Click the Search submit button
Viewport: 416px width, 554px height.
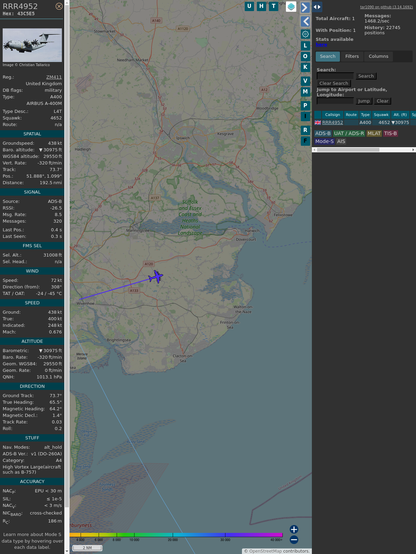tap(366, 76)
